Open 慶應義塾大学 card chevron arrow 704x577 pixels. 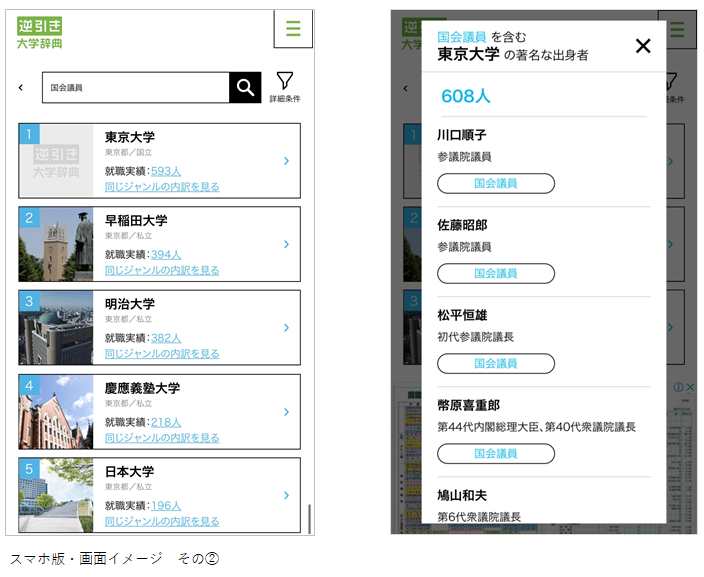[x=286, y=412]
